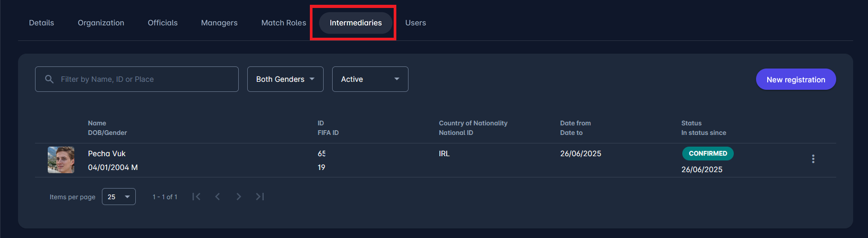Jump to the last page
This screenshot has height=238, width=868.
260,197
